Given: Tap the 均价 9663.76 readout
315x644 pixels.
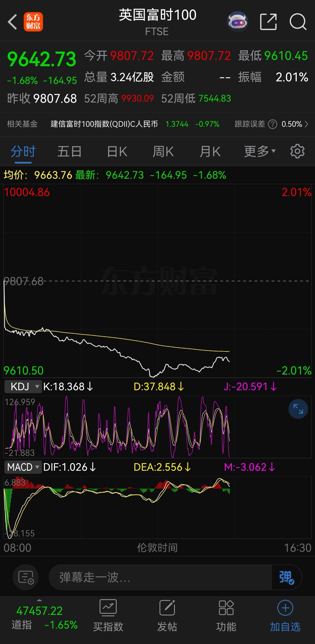Looking at the screenshot, I should [x=38, y=175].
